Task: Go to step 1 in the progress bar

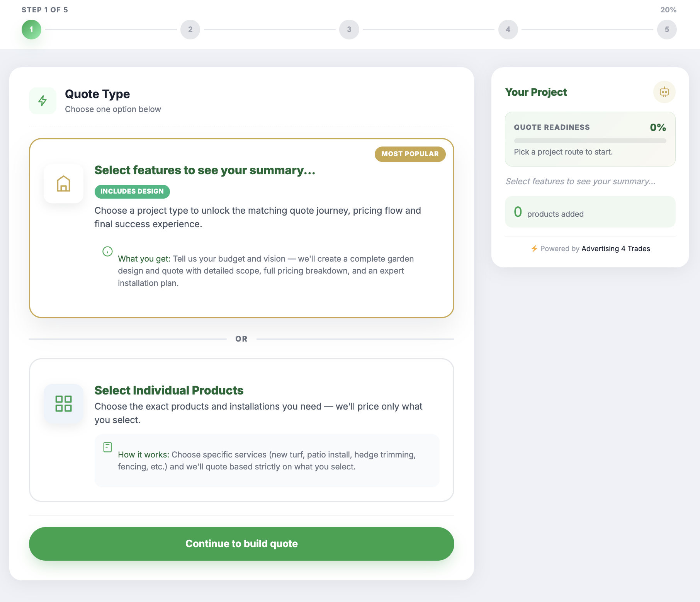Action: [x=31, y=29]
